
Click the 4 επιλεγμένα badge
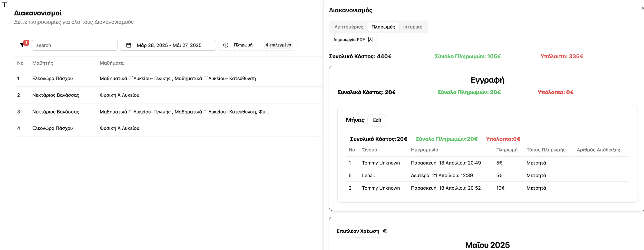pos(278,45)
